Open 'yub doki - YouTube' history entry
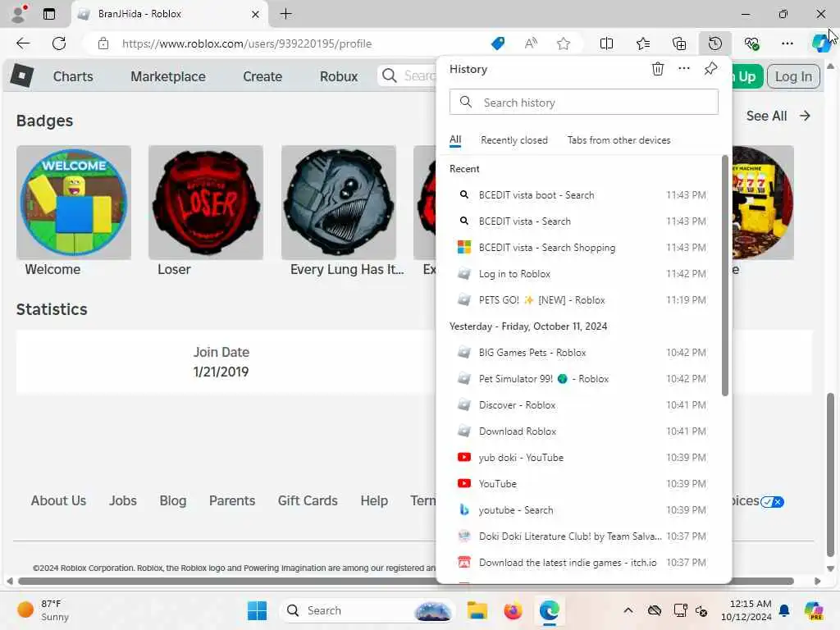This screenshot has width=840, height=630. (582, 458)
